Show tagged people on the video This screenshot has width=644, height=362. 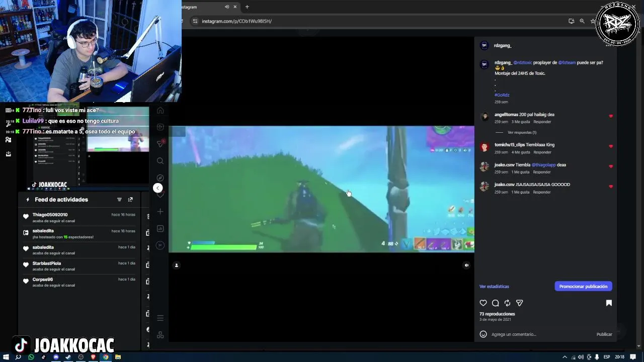pos(176,265)
